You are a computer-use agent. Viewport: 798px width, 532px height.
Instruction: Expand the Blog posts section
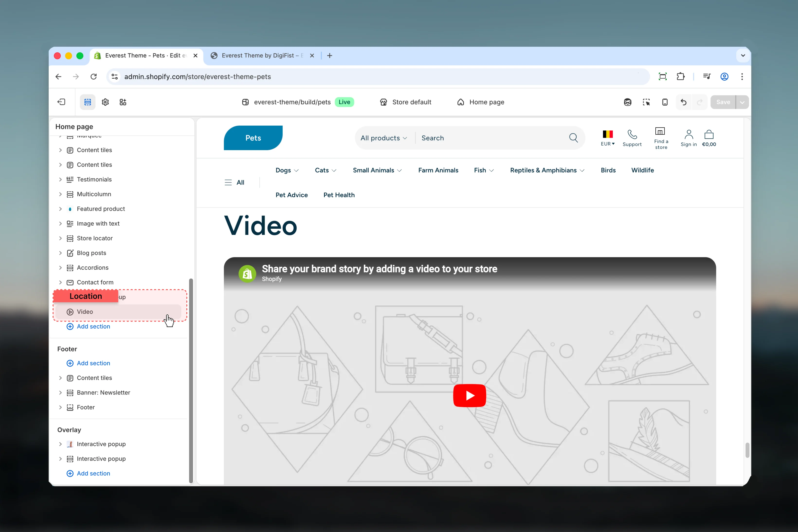pos(60,253)
